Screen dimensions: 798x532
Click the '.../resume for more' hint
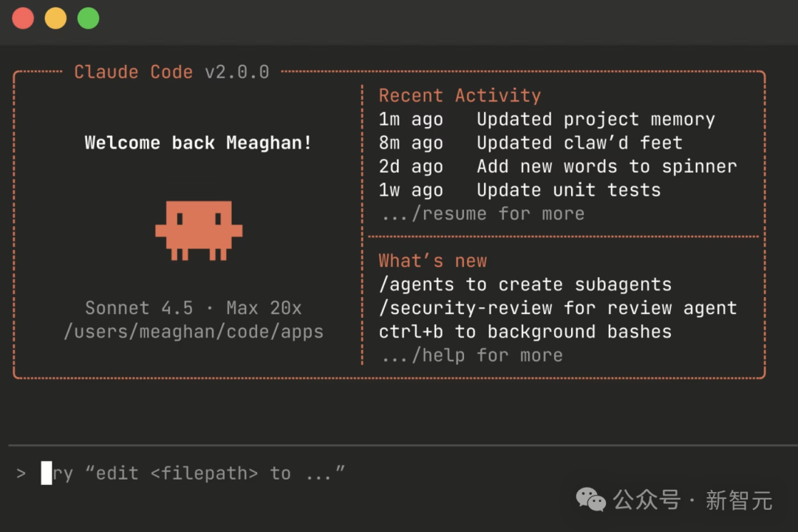482,214
